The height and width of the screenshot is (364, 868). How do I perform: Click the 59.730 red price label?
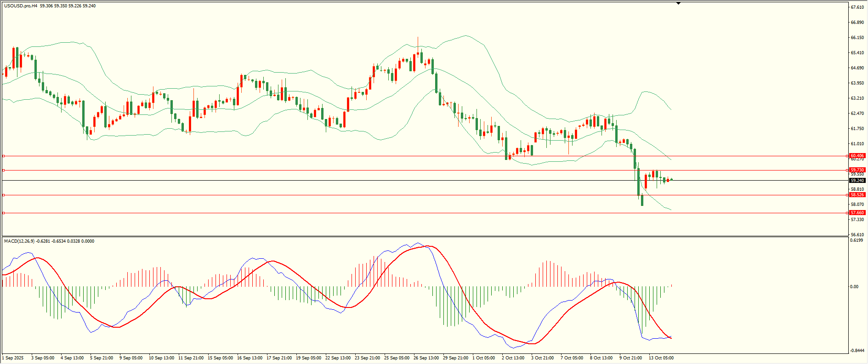[857, 170]
